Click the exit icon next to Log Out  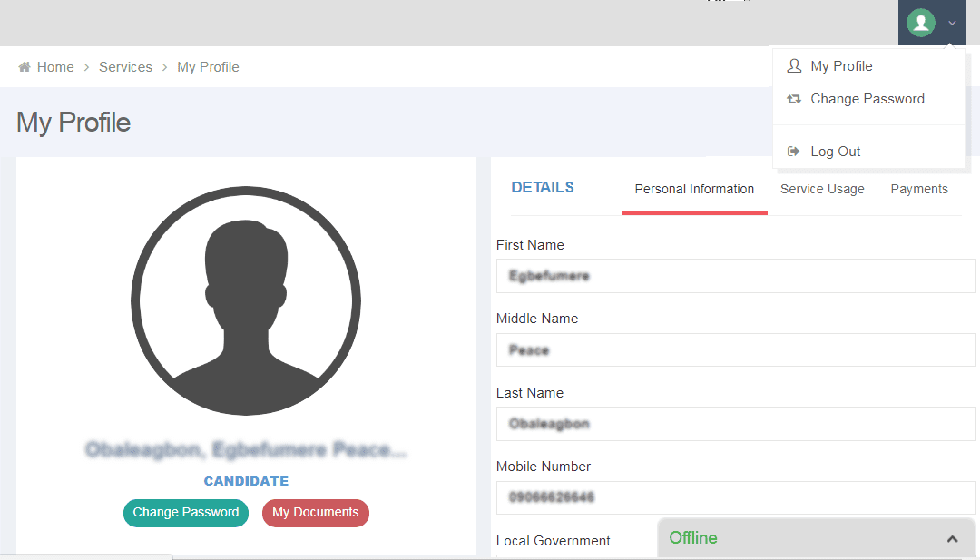[x=794, y=151]
